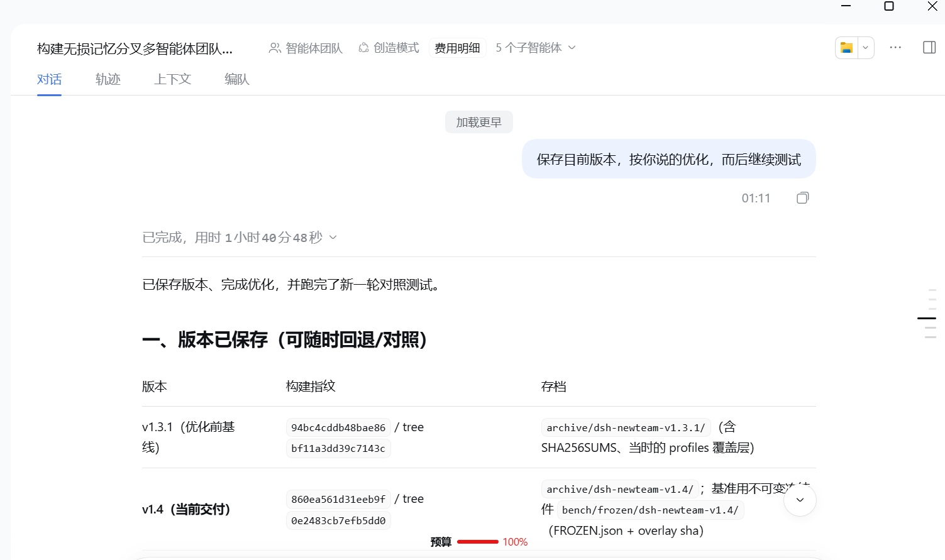Copy the user message with copy icon
945x560 pixels.
802,198
